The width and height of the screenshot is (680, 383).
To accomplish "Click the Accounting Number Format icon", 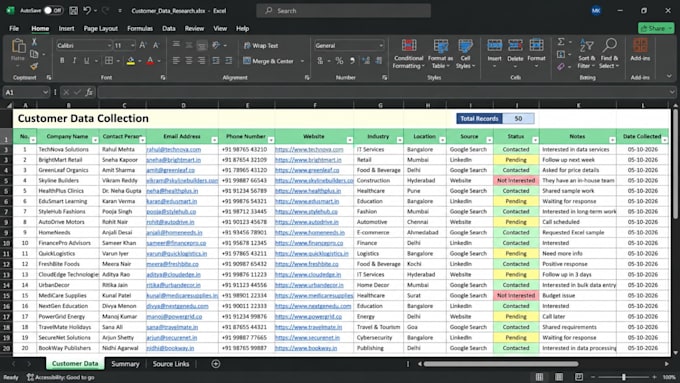I will point(320,61).
